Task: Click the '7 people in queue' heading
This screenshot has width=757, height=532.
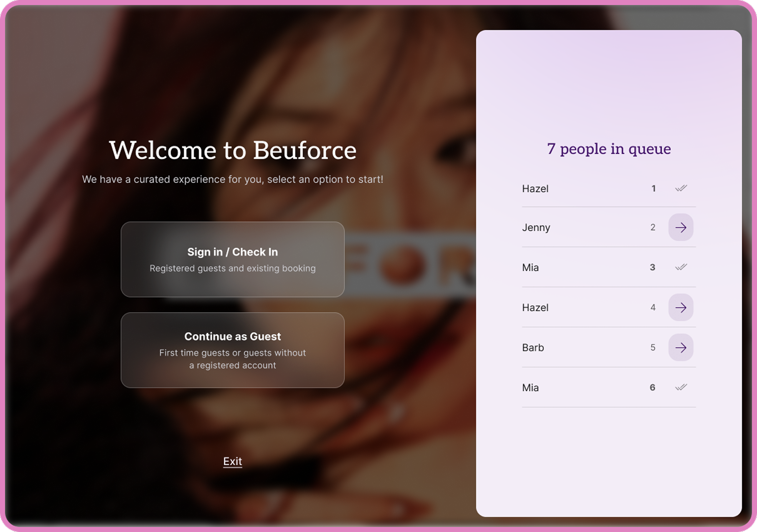Action: (609, 149)
